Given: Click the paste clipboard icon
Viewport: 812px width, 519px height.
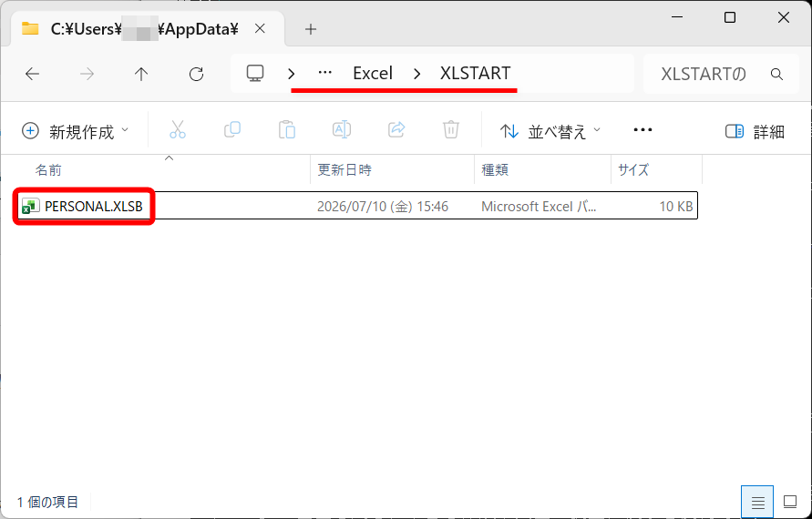Looking at the screenshot, I should pos(287,130).
